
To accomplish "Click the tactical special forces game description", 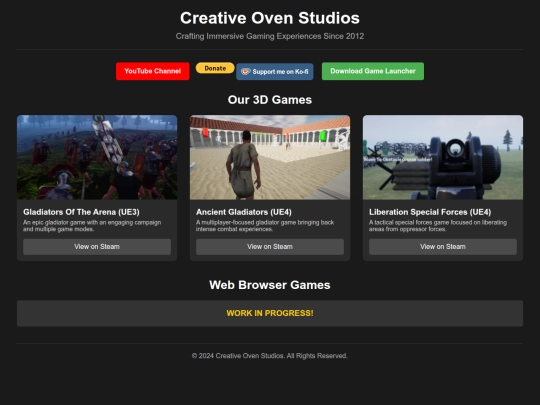I will pos(438,226).
